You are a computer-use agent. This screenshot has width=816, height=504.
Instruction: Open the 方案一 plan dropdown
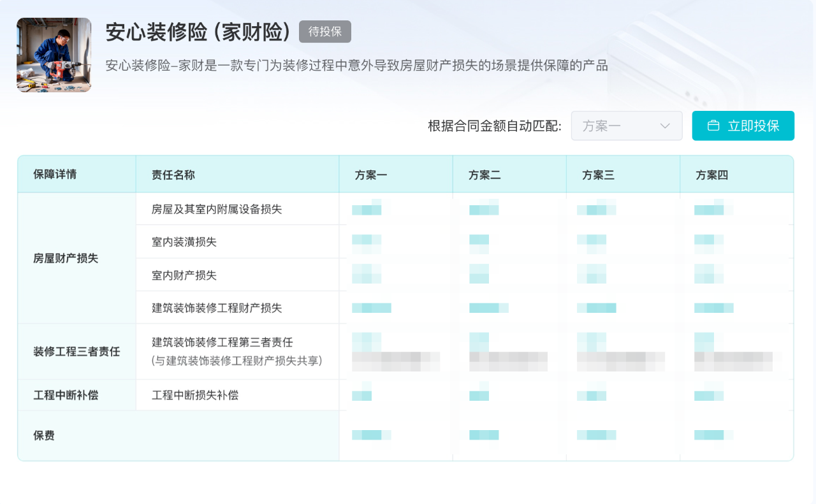[x=618, y=126]
